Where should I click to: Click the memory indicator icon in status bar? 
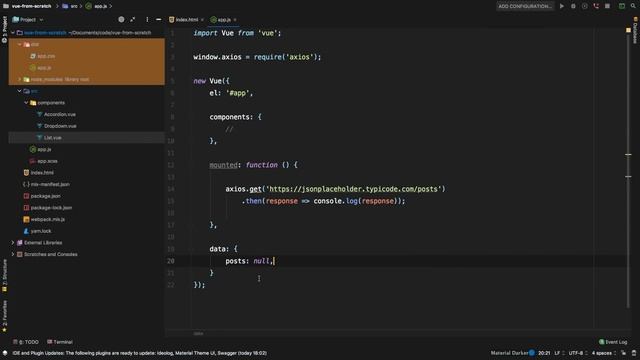coord(634,353)
